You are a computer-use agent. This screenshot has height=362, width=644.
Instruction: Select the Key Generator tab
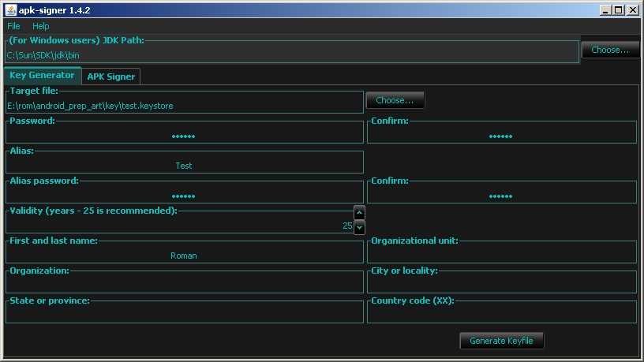42,75
